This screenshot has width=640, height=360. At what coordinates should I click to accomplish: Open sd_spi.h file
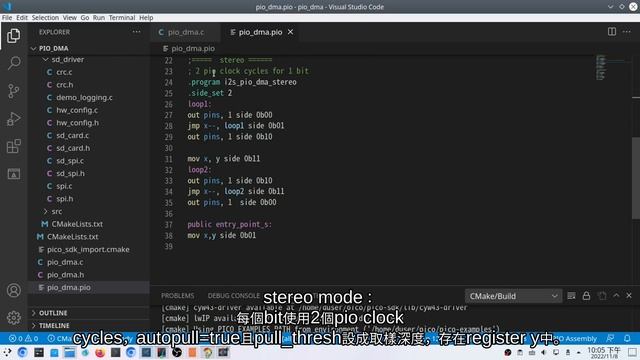(70, 173)
